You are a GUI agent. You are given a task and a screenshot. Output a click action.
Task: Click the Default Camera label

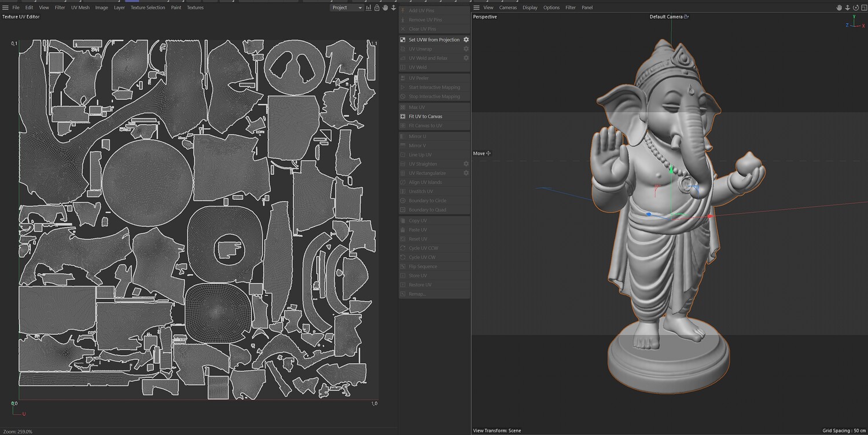tap(666, 17)
